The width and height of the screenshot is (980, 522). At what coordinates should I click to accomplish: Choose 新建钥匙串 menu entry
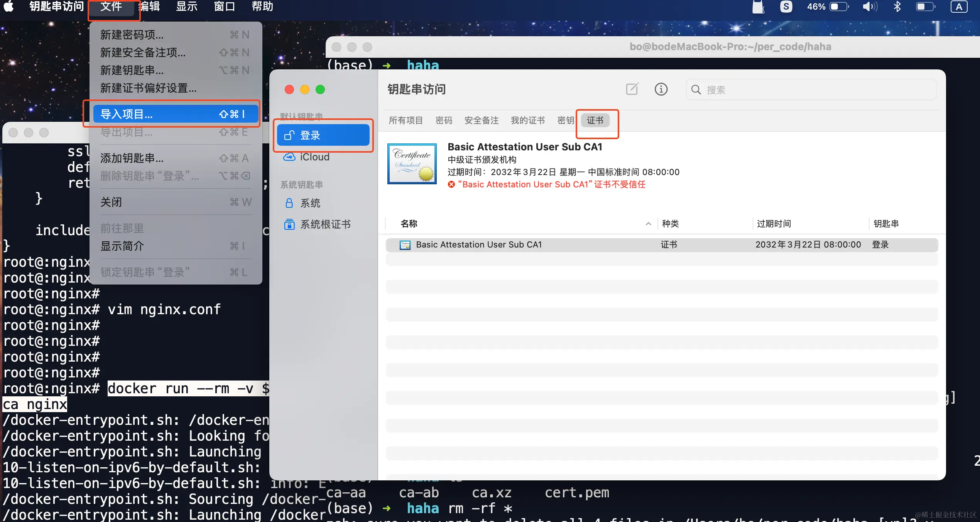[132, 70]
